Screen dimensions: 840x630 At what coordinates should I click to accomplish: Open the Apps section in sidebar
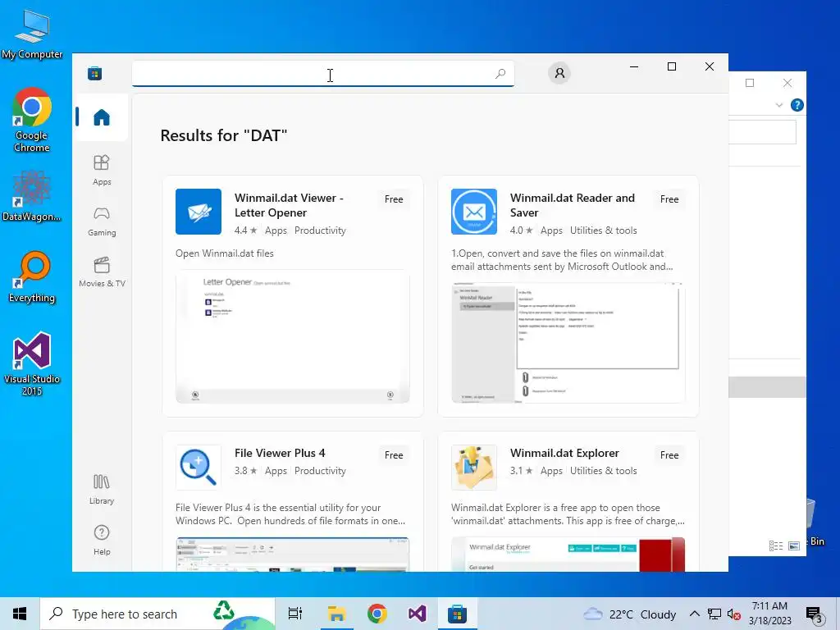tap(101, 171)
